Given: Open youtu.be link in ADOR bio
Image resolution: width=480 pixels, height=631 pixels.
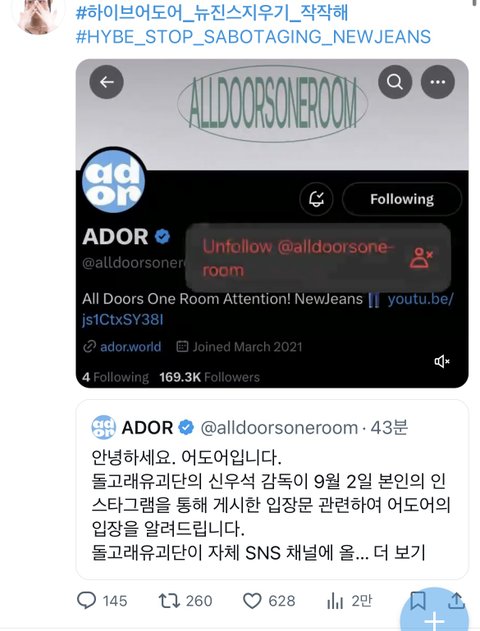Looking at the screenshot, I should click(268, 309).
